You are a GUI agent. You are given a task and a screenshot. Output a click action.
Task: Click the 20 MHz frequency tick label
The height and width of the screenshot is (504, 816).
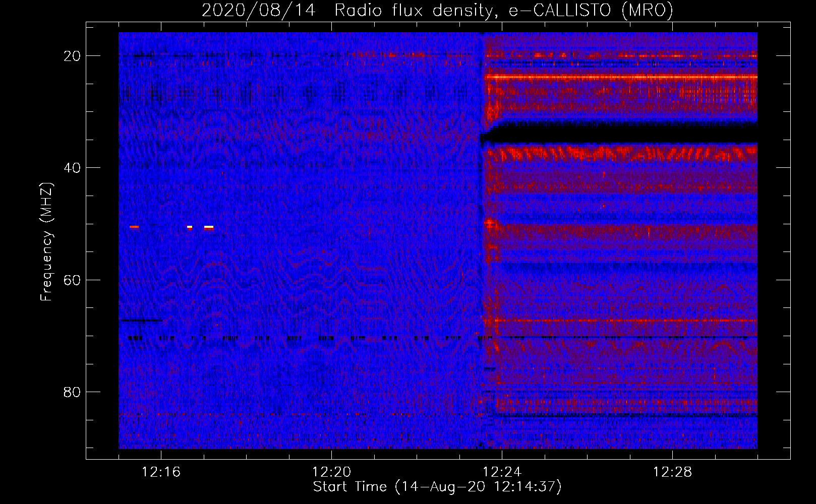pos(72,56)
